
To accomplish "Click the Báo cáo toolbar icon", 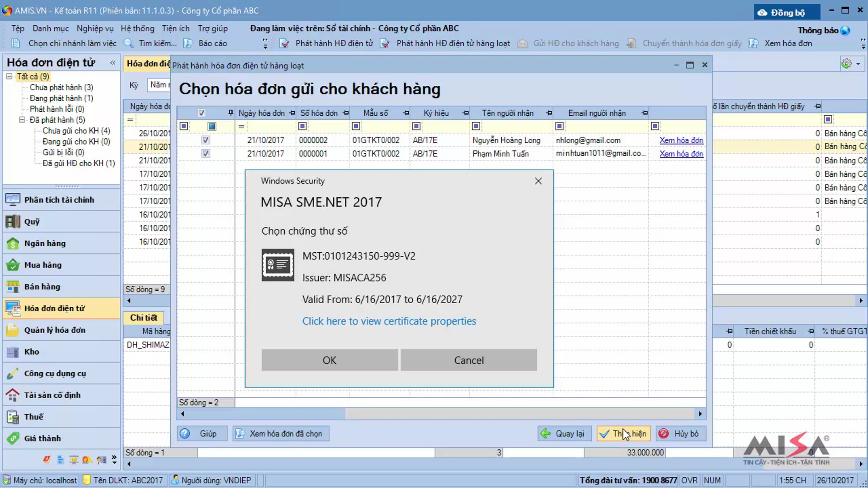I will 188,43.
